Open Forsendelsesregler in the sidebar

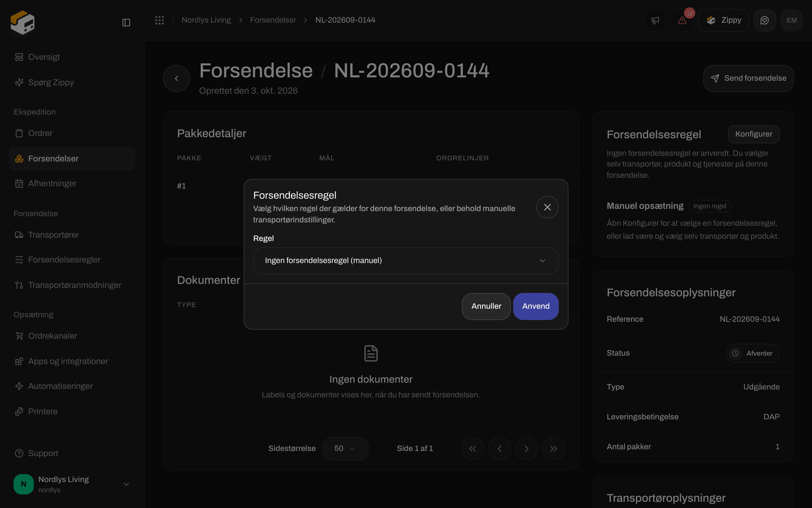point(72,260)
